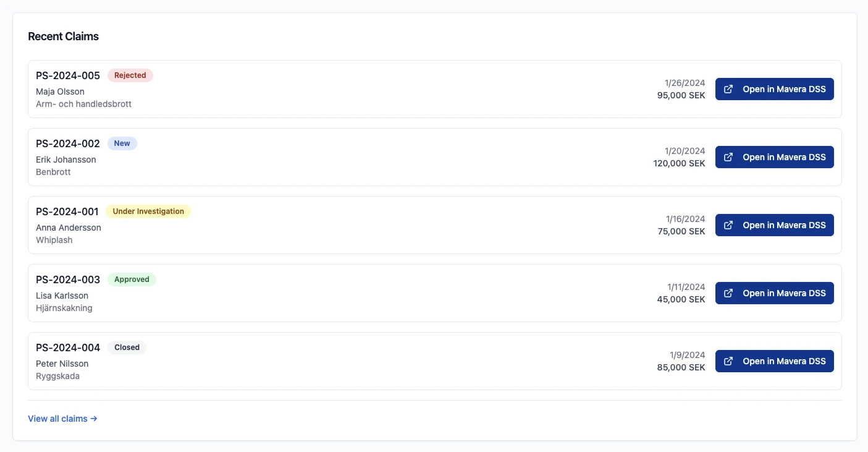
Task: Follow the View all claims link
Action: click(x=62, y=419)
